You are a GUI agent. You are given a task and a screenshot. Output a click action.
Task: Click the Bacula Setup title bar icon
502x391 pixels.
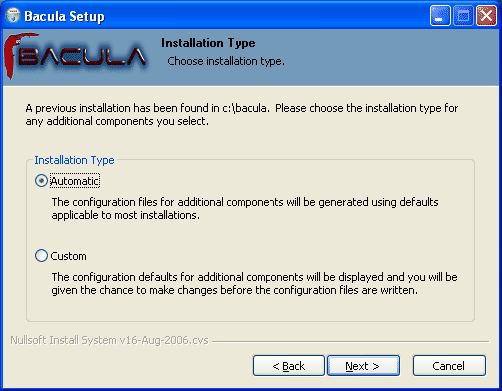[x=13, y=16]
